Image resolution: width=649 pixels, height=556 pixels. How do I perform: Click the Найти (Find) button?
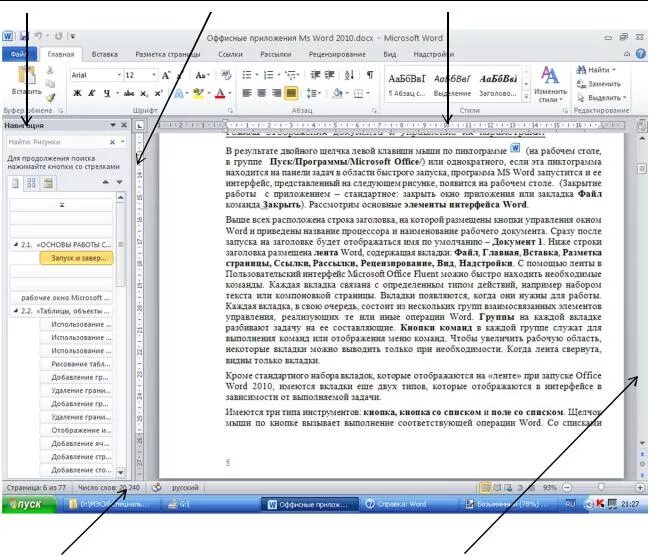[596, 70]
